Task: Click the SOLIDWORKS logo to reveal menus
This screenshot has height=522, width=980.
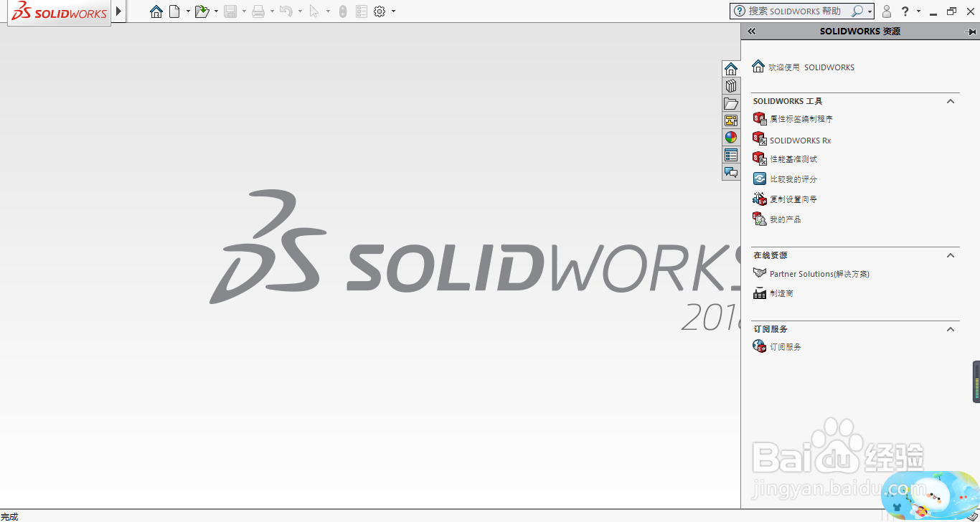Action: pos(60,12)
